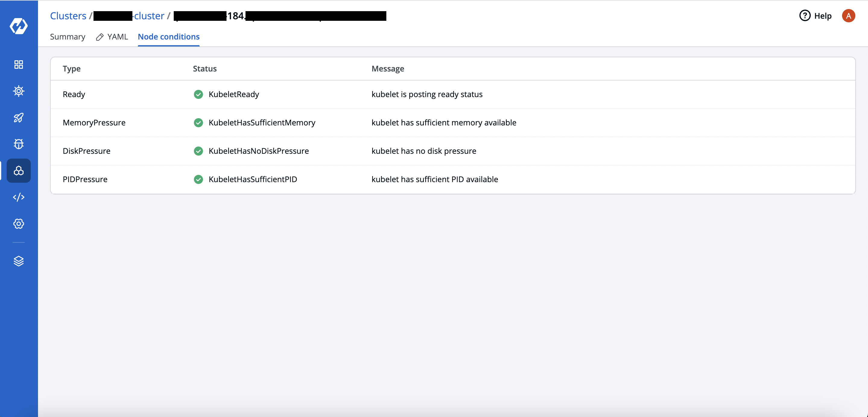
Task: Go to Clusters breadcrumb link
Action: pyautogui.click(x=68, y=16)
